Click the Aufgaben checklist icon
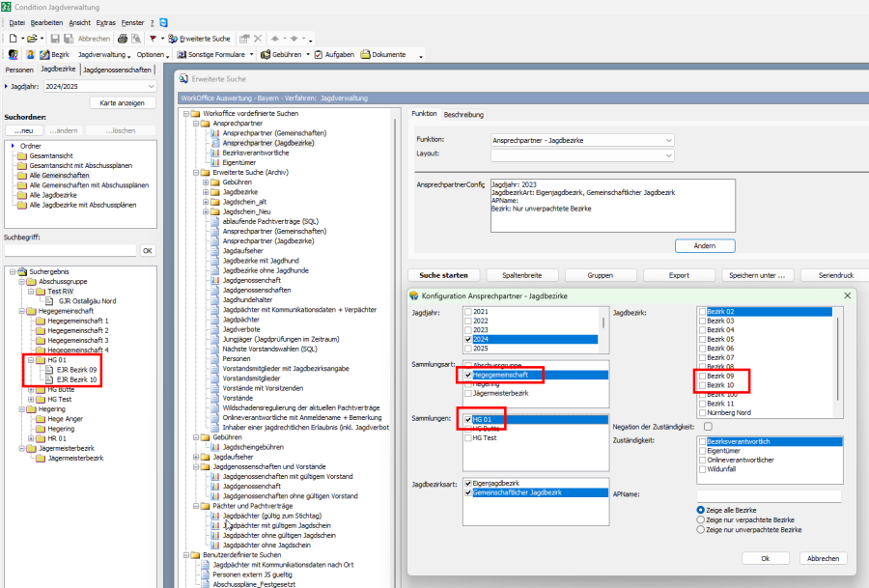Image resolution: width=869 pixels, height=588 pixels. coord(319,54)
